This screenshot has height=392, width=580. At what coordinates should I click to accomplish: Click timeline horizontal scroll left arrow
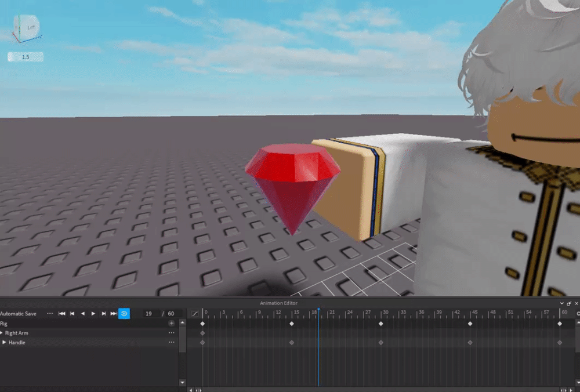pos(191,390)
